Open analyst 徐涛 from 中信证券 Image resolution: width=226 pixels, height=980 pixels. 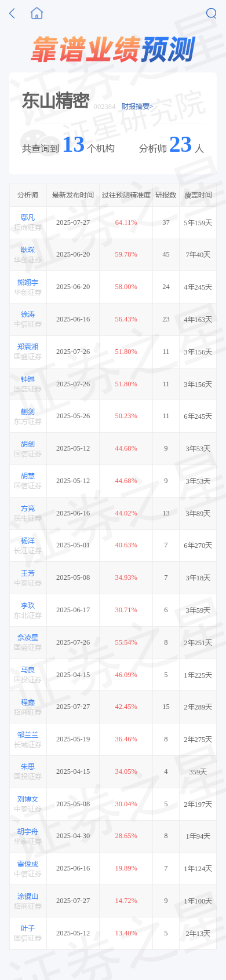click(28, 314)
